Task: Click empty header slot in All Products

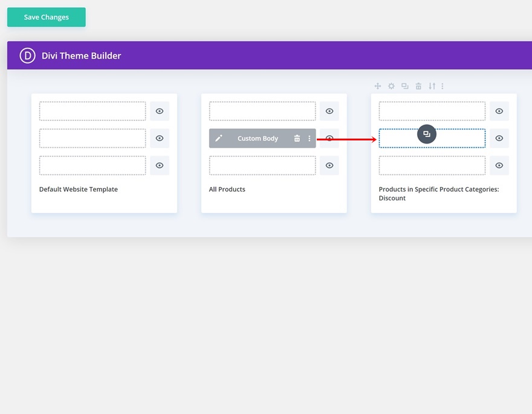Action: [x=262, y=111]
